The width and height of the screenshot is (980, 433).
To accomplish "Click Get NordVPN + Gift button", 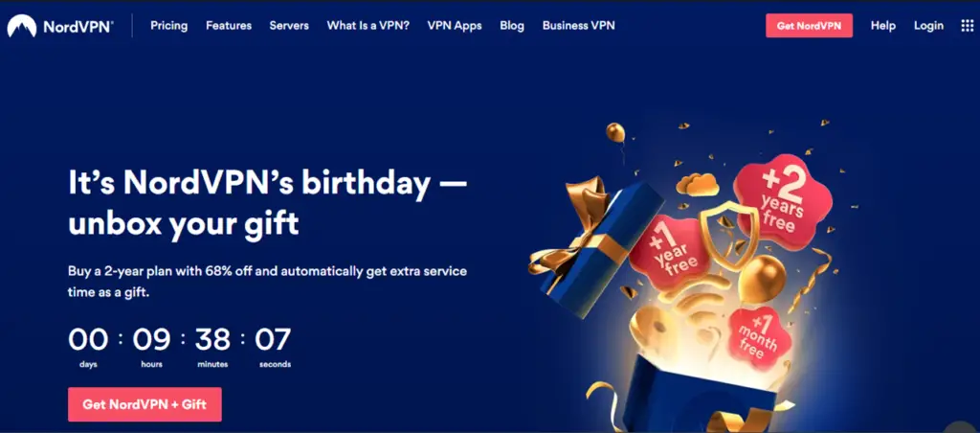I will coord(145,404).
